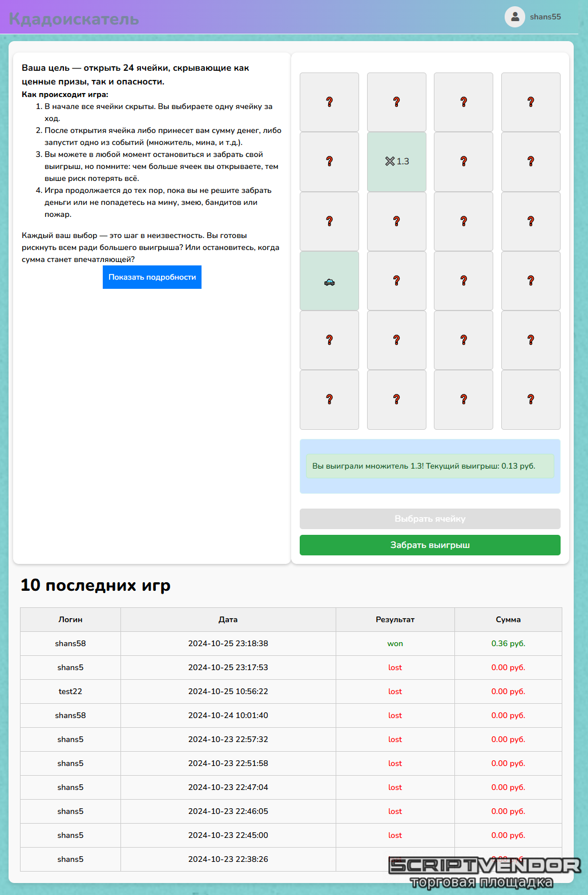
Task: Select date 2024-10-25 10:56:22
Action: [228, 691]
